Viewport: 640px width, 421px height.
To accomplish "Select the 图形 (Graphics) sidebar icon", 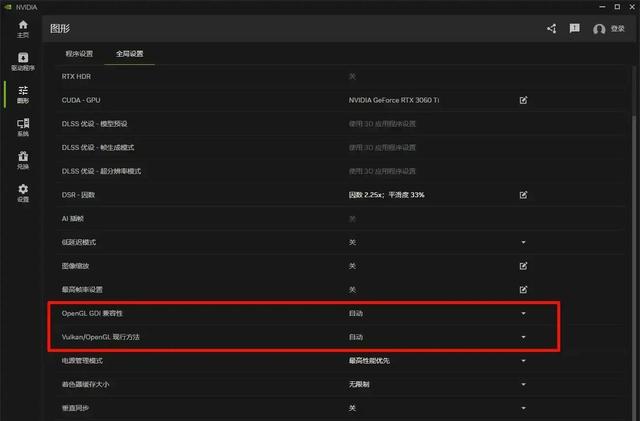I will coord(23,94).
